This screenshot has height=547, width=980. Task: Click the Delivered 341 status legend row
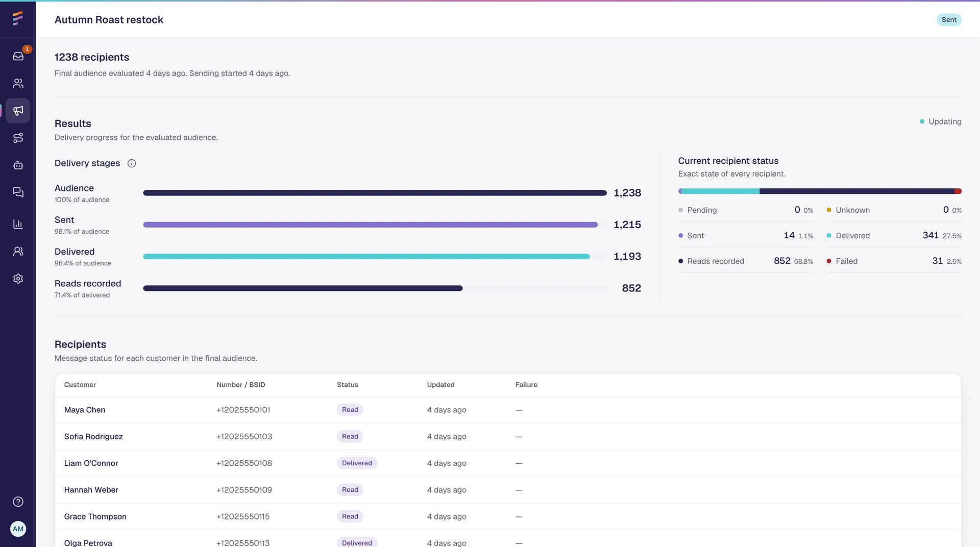(894, 236)
